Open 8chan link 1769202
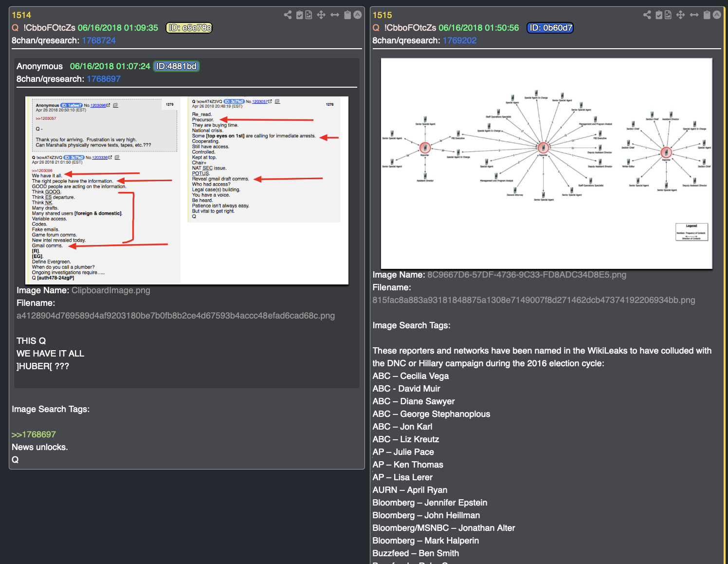The height and width of the screenshot is (564, 728). coord(459,40)
